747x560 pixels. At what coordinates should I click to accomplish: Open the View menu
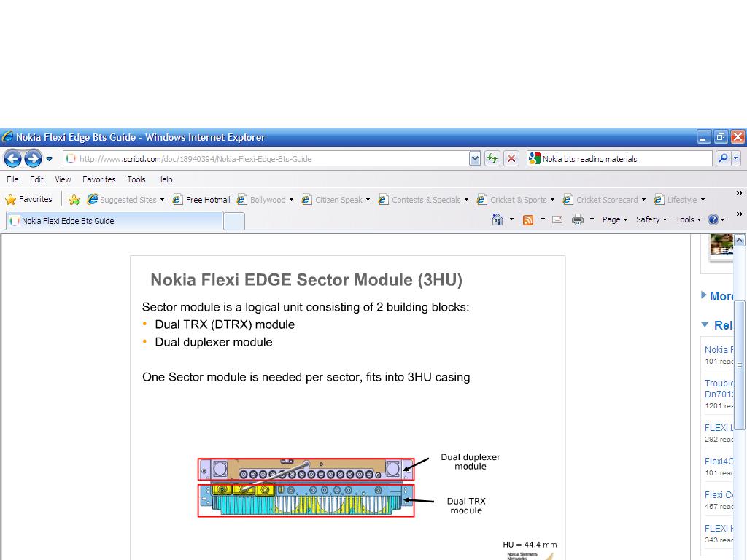point(63,179)
